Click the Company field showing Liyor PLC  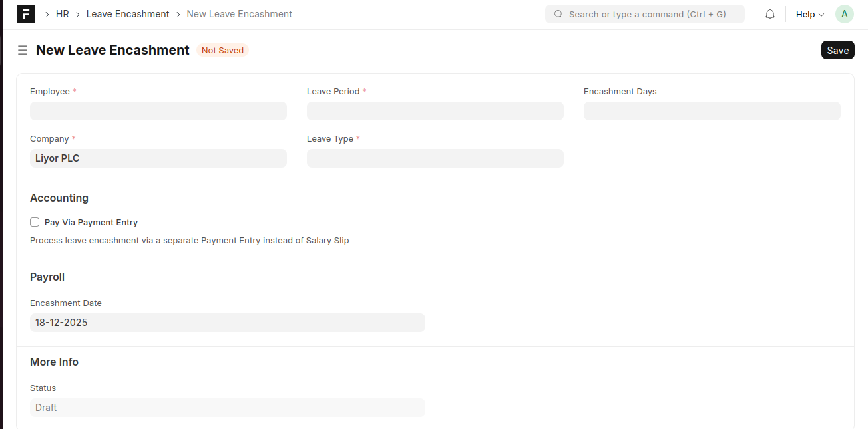pyautogui.click(x=158, y=158)
